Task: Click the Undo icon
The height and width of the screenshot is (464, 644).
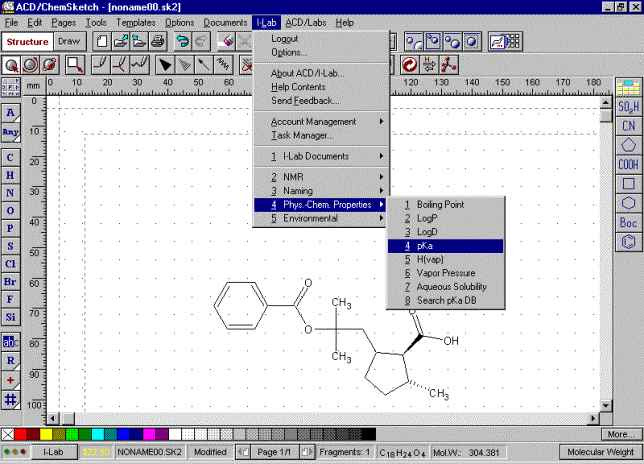Action: [183, 41]
